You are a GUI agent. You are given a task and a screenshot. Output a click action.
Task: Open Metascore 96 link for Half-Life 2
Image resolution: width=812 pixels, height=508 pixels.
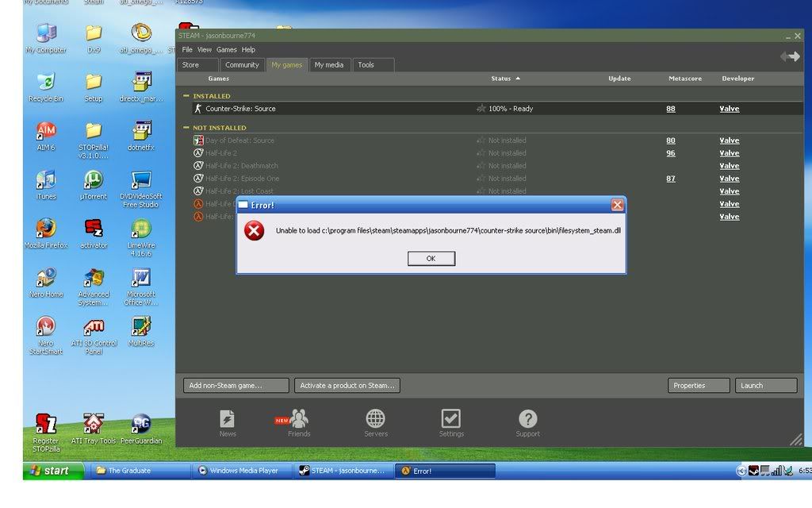point(671,153)
